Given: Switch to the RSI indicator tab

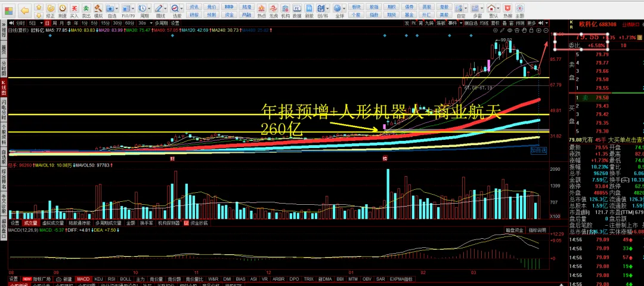Looking at the screenshot, I should tap(112, 279).
